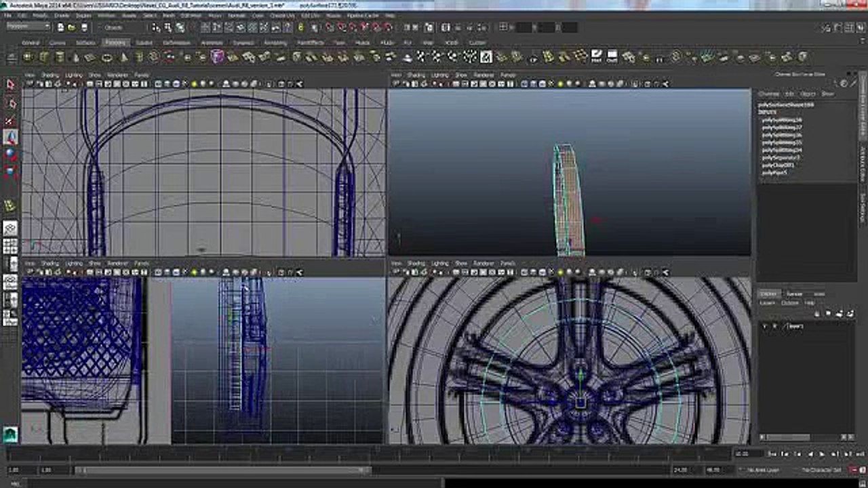Click the Rotate tool in toolbox
Screen dimensions: 868x488
click(10, 154)
